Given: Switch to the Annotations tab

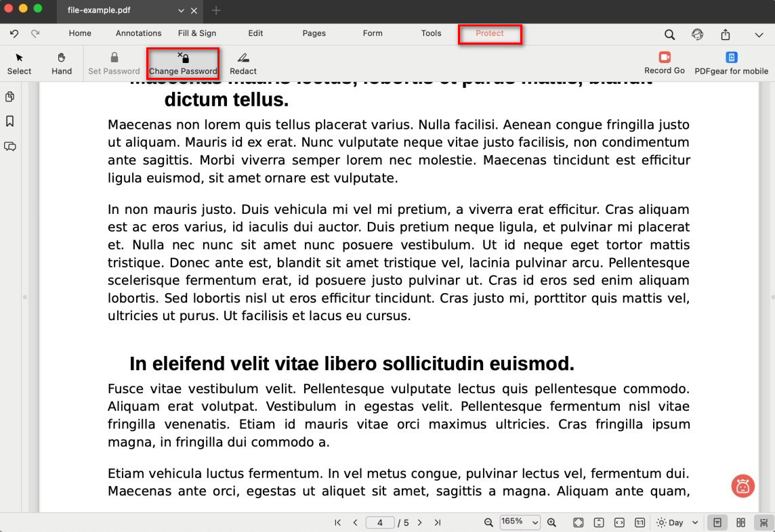Looking at the screenshot, I should [x=138, y=33].
